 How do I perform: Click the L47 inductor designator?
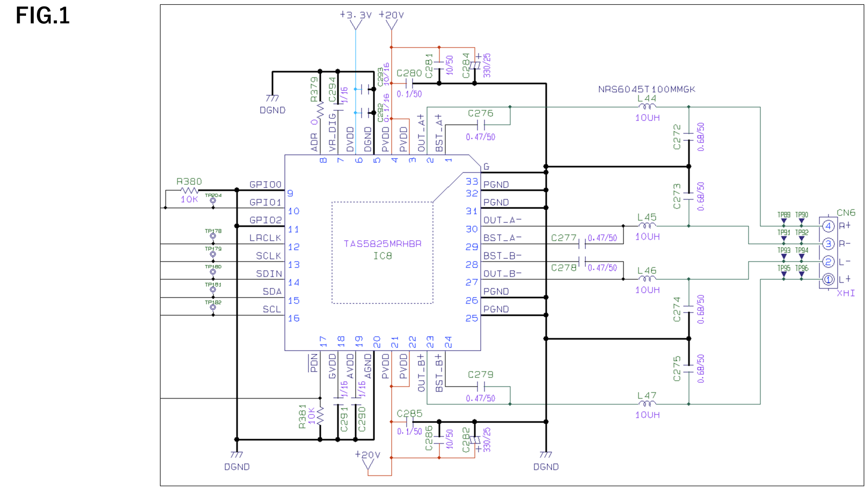point(647,396)
